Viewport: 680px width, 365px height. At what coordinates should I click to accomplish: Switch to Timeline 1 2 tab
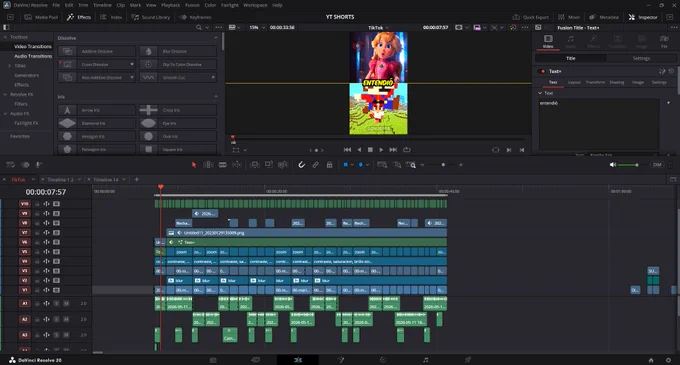tap(61, 179)
